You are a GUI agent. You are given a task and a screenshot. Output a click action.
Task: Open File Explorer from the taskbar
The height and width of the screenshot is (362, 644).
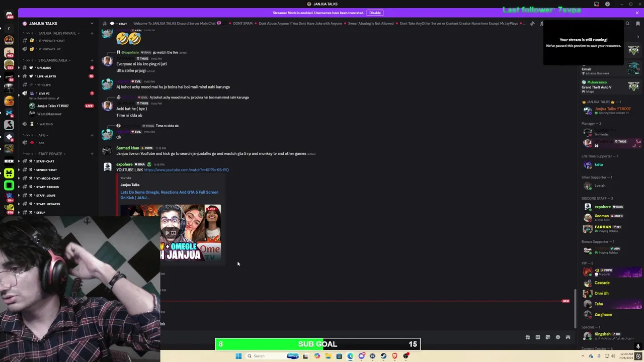tap(328, 356)
